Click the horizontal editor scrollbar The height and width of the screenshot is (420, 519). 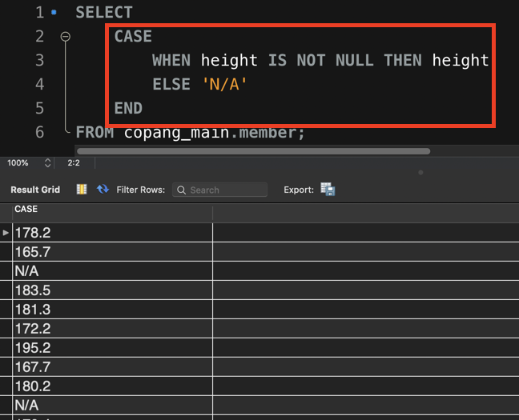coord(254,151)
